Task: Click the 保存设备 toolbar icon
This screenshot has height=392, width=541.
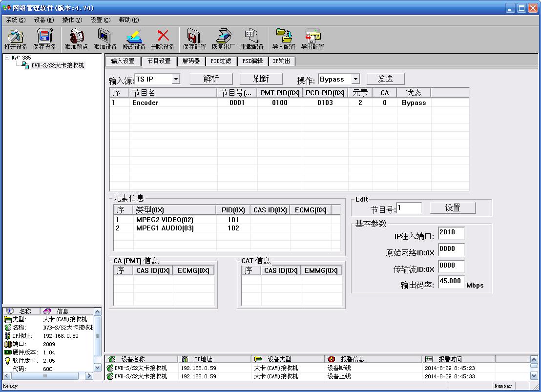Action: click(x=44, y=36)
